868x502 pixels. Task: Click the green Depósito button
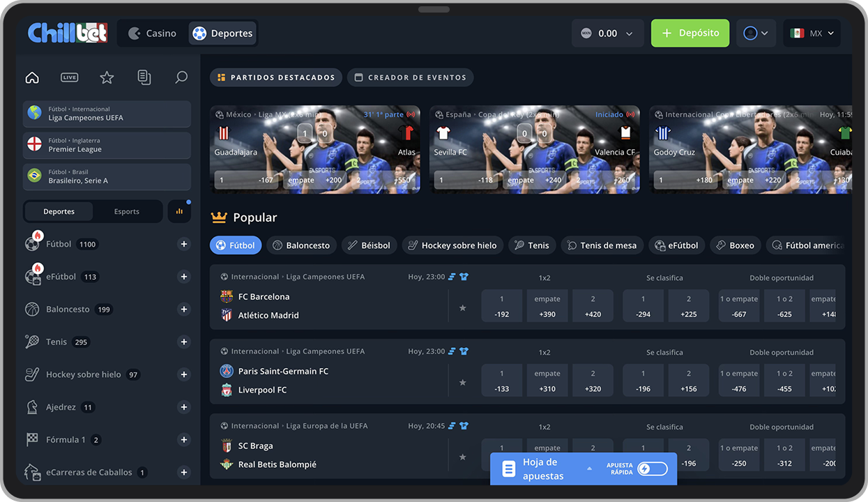[690, 33]
